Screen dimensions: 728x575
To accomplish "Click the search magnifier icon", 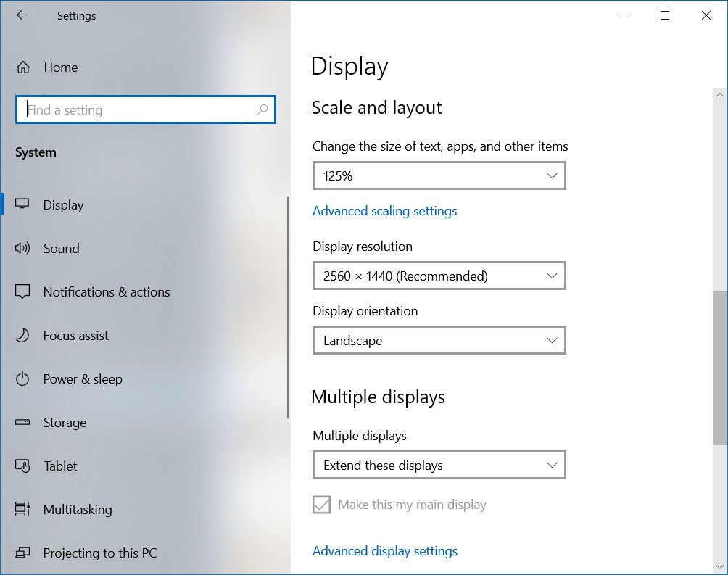I will point(262,110).
